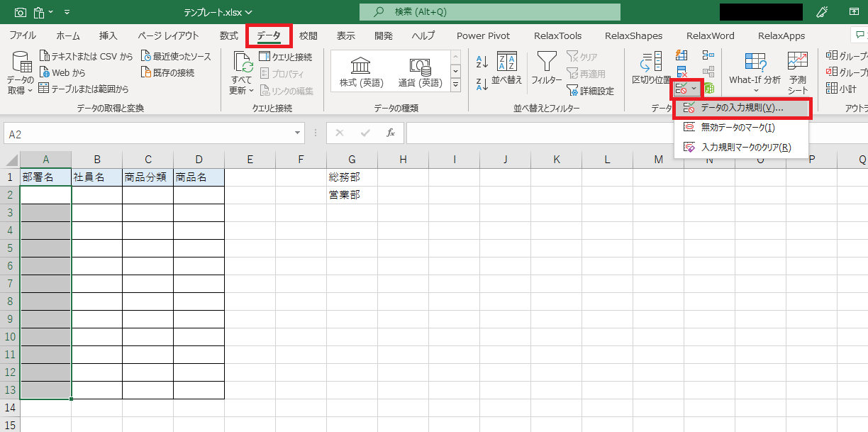Click the Insert Function fx button
Viewport: 868px width, 432px height.
pos(390,133)
